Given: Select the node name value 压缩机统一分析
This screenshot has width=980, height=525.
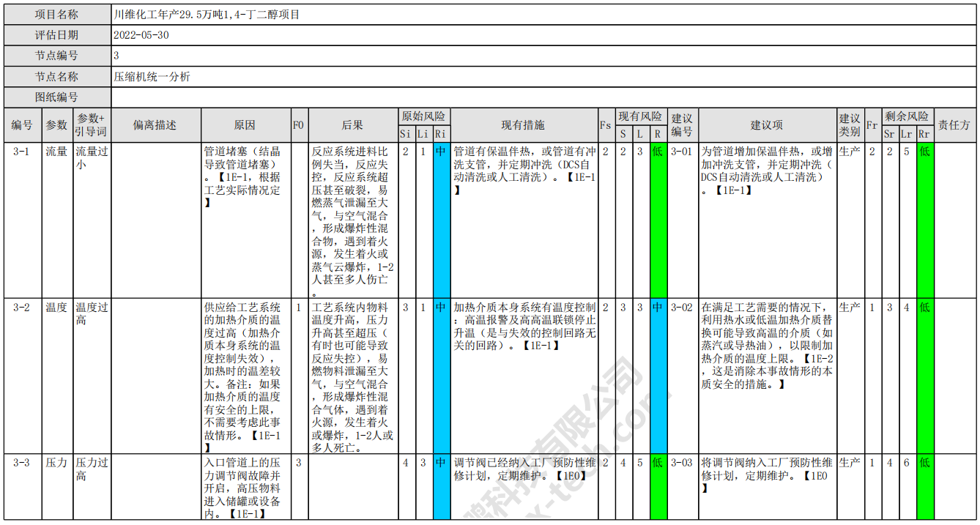Looking at the screenshot, I should [152, 76].
